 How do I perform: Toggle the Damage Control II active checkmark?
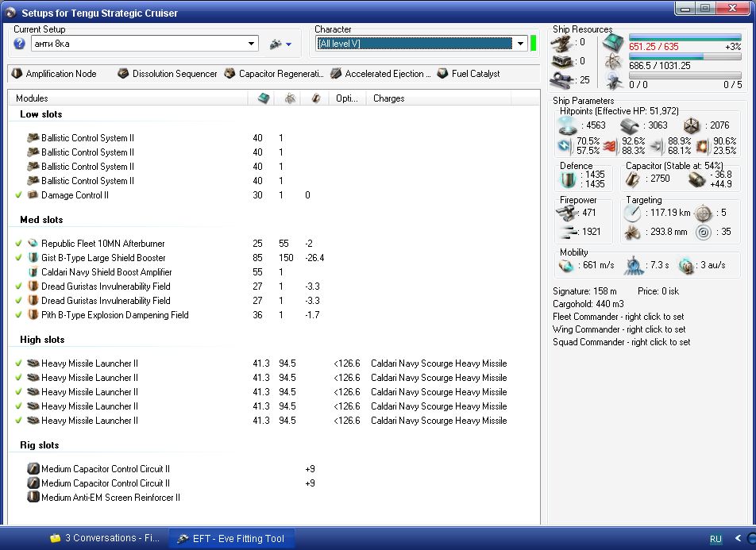pyautogui.click(x=18, y=195)
